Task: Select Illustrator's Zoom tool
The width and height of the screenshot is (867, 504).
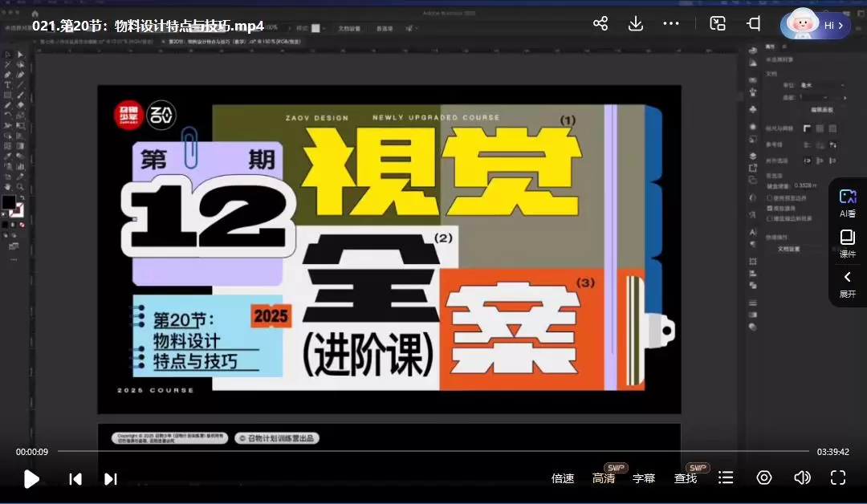Action: [20, 187]
